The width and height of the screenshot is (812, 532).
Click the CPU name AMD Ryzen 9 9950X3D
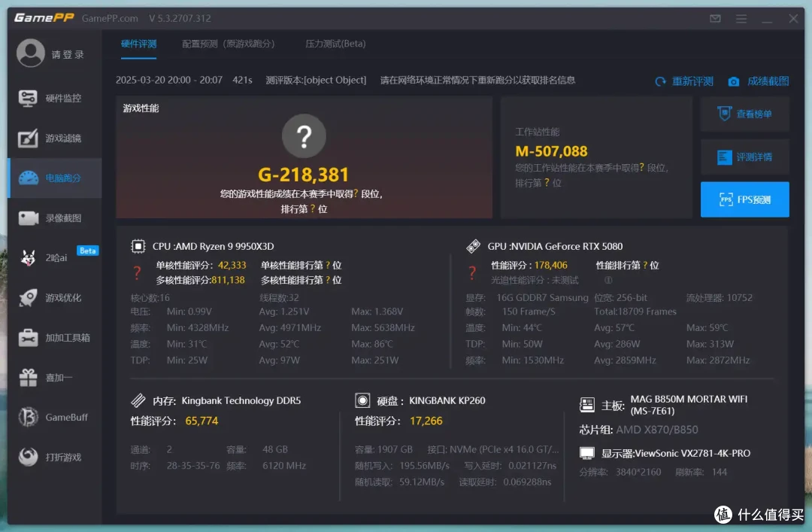point(224,246)
